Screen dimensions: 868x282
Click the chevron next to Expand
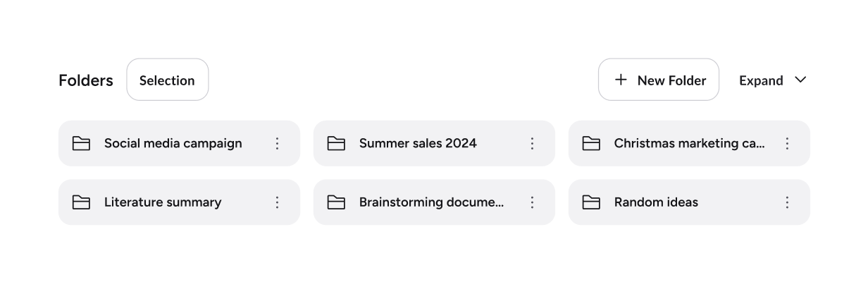click(800, 80)
